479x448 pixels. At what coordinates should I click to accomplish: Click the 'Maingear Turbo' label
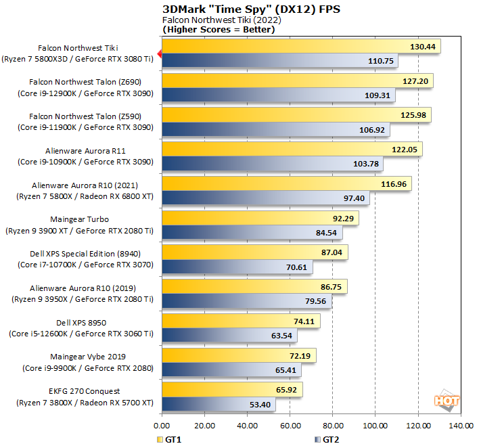pyautogui.click(x=79, y=219)
